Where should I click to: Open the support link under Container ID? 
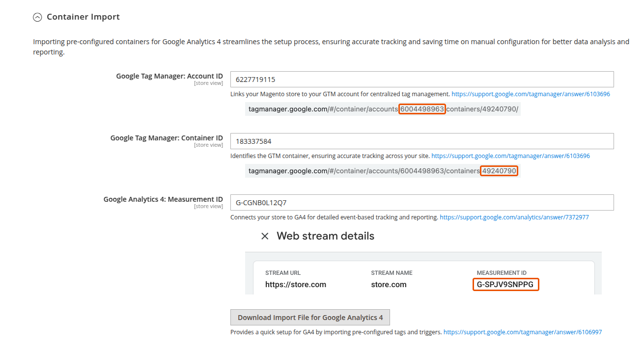[510, 156]
